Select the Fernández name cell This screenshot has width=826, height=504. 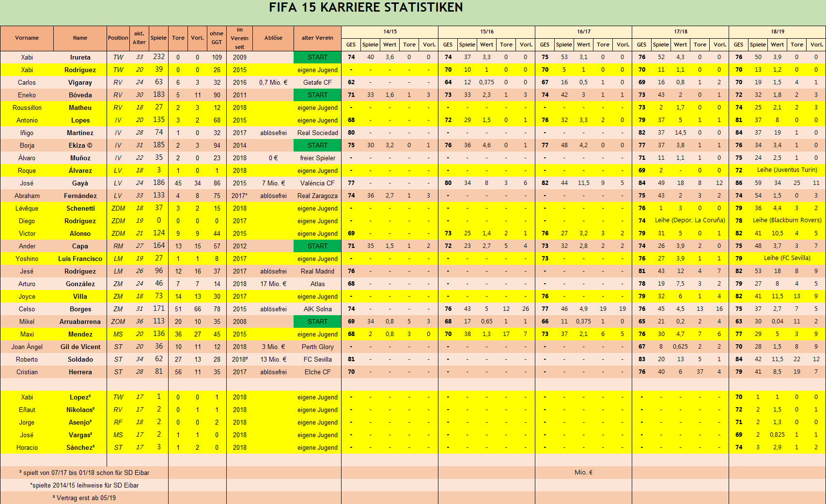coord(80,196)
